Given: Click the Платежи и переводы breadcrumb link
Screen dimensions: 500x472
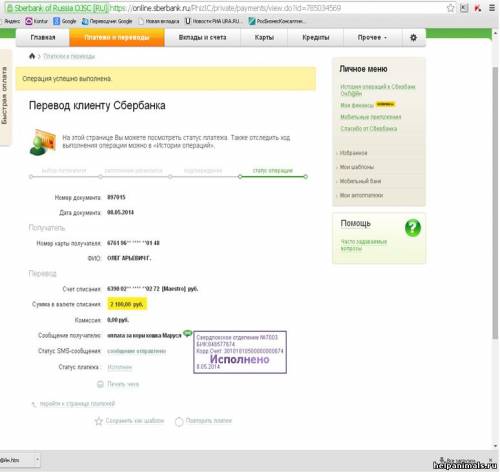Looking at the screenshot, I should pos(69,56).
